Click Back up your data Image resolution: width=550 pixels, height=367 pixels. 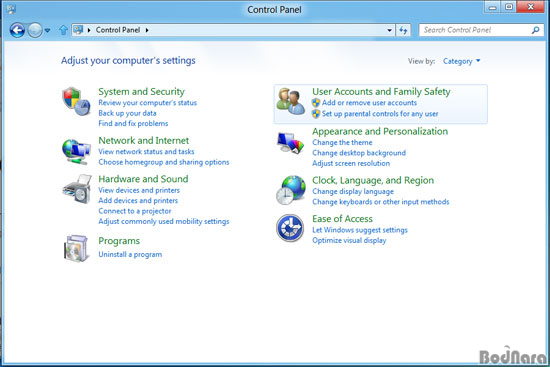[x=127, y=113]
